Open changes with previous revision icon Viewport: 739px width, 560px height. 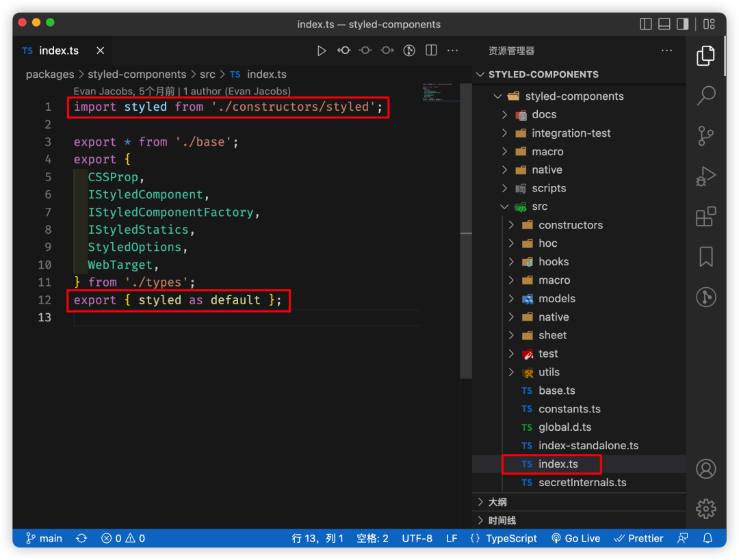click(x=343, y=51)
